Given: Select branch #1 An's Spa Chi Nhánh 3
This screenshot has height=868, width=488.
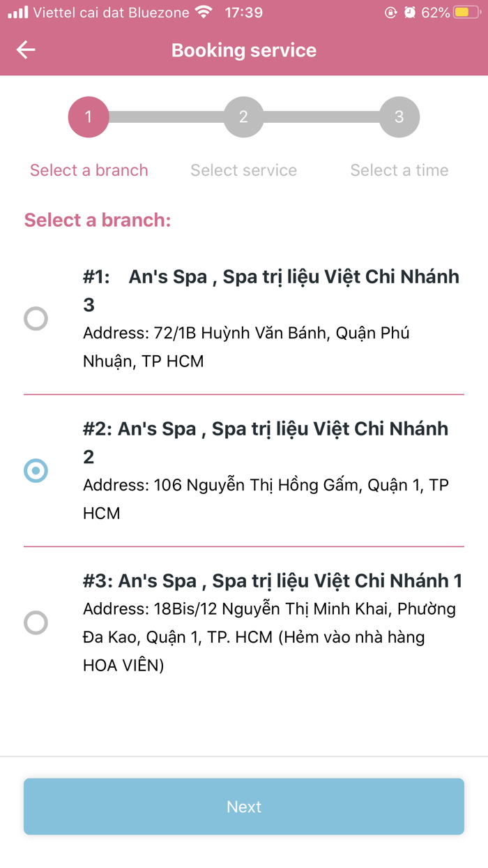Looking at the screenshot, I should point(36,318).
